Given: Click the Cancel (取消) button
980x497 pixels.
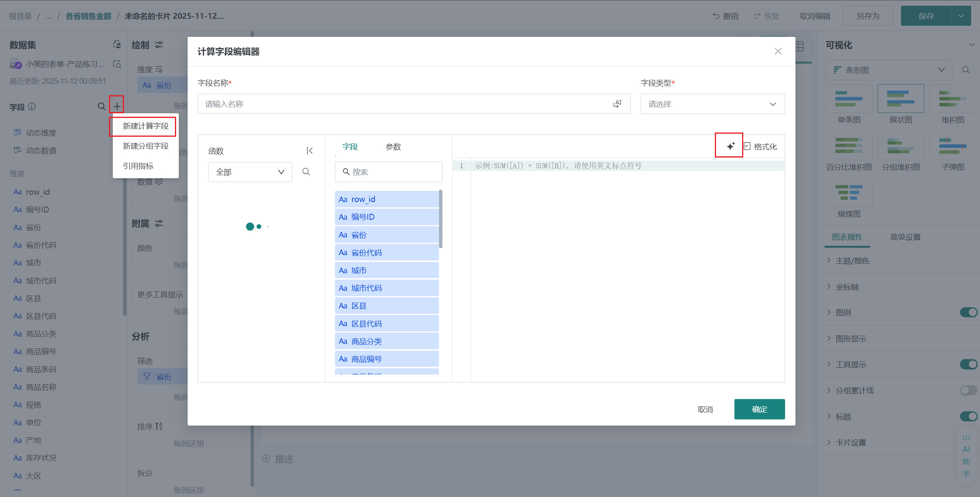Looking at the screenshot, I should coord(705,409).
